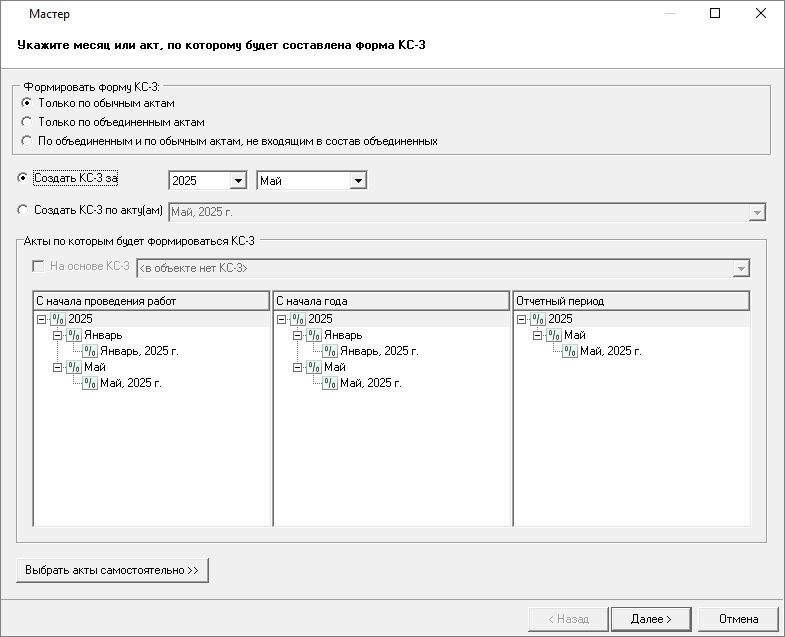Image resolution: width=785 pixels, height=637 pixels.
Task: Select 'Май, 2025 г.' text in 'Отчетный период'
Action: (610, 351)
